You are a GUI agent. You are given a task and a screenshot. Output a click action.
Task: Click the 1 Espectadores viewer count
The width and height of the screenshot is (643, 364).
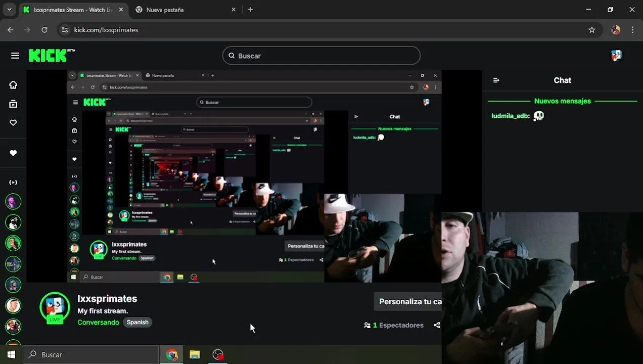[394, 325]
